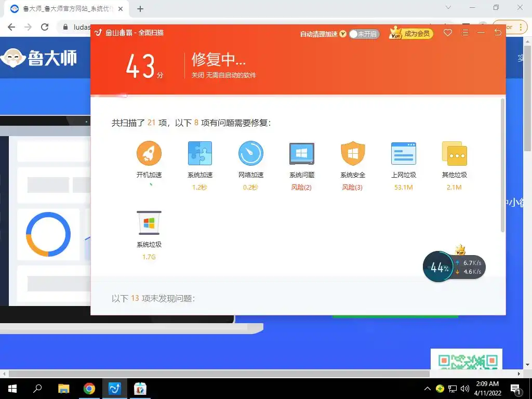The width and height of the screenshot is (532, 399).
Task: Open Chrome tab search dropdown arrow
Action: (x=448, y=7)
